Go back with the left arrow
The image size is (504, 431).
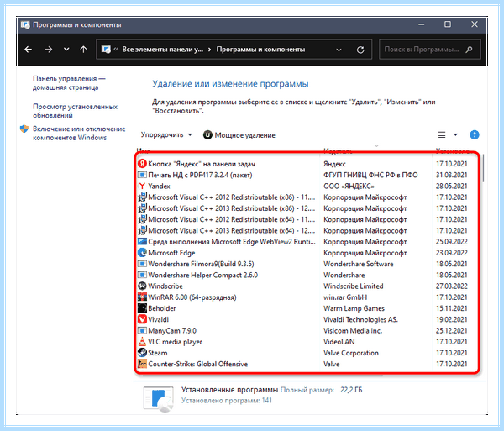pyautogui.click(x=29, y=50)
